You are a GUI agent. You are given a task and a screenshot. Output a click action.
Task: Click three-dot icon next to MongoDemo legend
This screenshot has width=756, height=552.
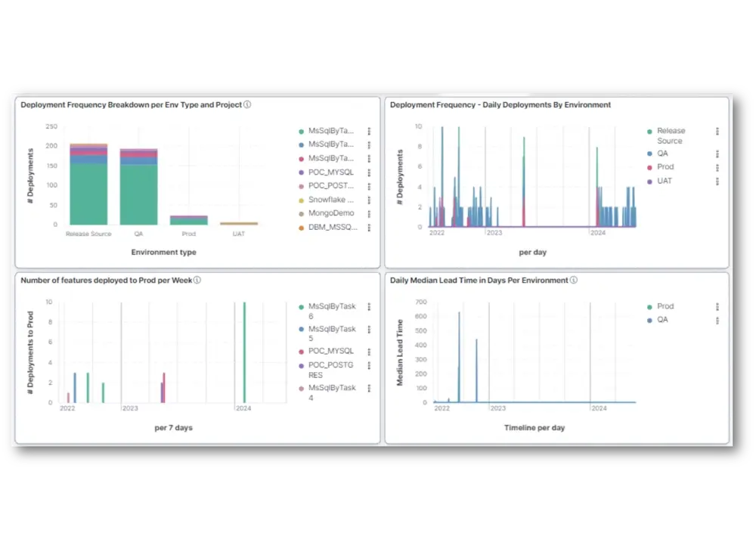click(x=369, y=213)
